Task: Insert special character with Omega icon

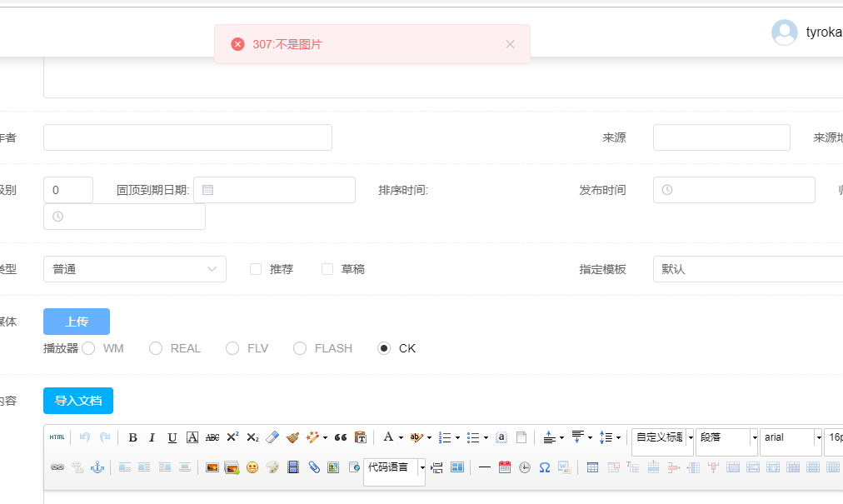Action: 545,467
